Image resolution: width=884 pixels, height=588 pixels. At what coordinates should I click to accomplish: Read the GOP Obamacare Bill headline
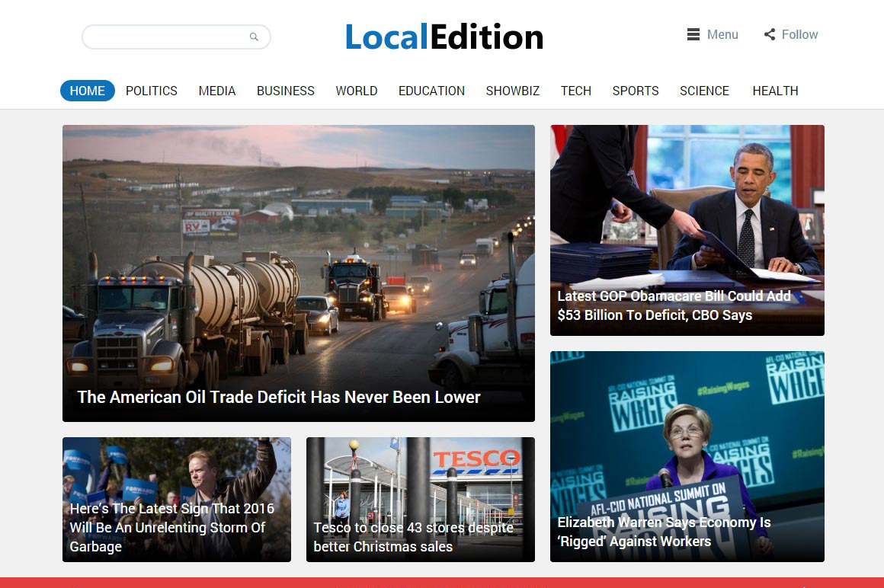(x=674, y=305)
